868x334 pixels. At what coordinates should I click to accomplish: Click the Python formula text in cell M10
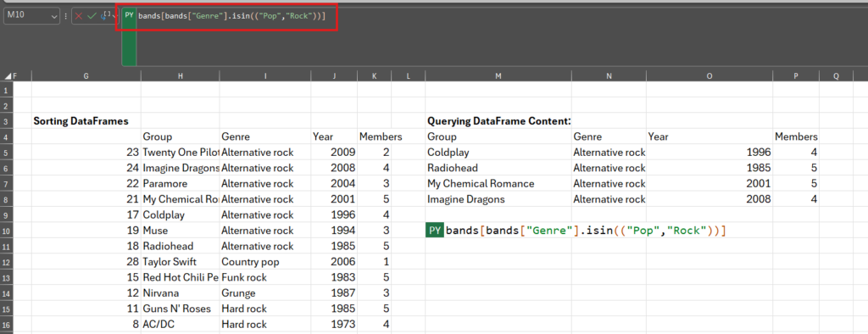tap(586, 231)
